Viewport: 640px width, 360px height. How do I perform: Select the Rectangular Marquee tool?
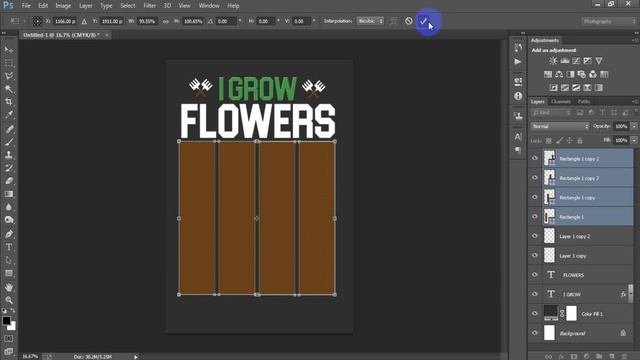(9, 63)
